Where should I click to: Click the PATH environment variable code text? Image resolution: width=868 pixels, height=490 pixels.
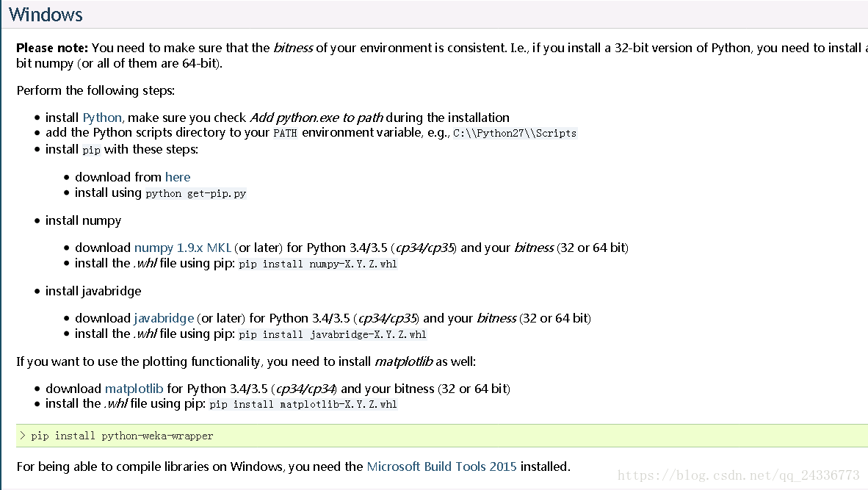coord(286,134)
